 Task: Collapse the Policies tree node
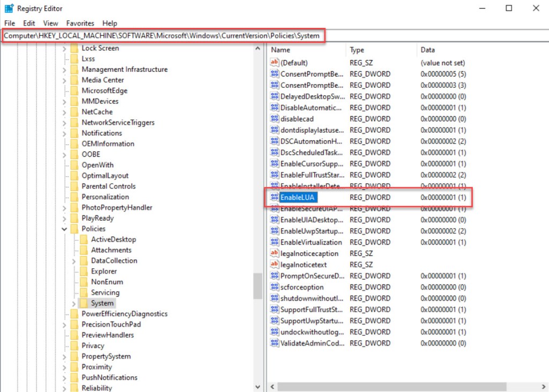(64, 229)
